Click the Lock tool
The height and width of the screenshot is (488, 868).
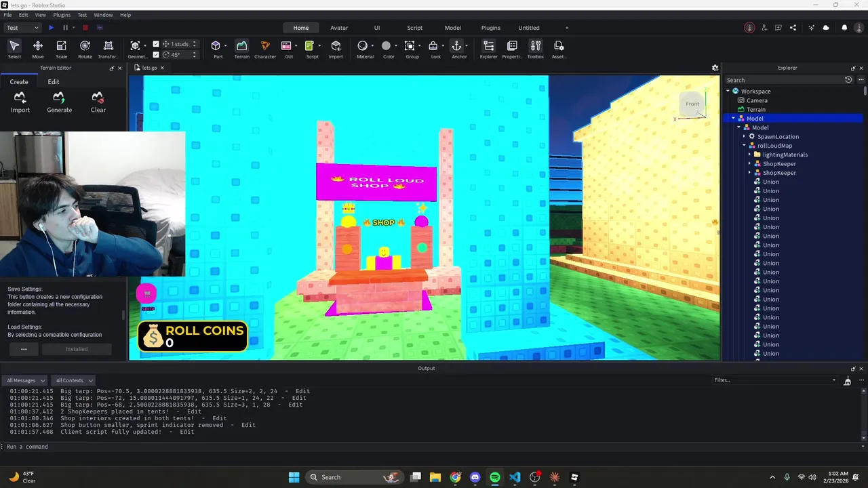click(435, 49)
